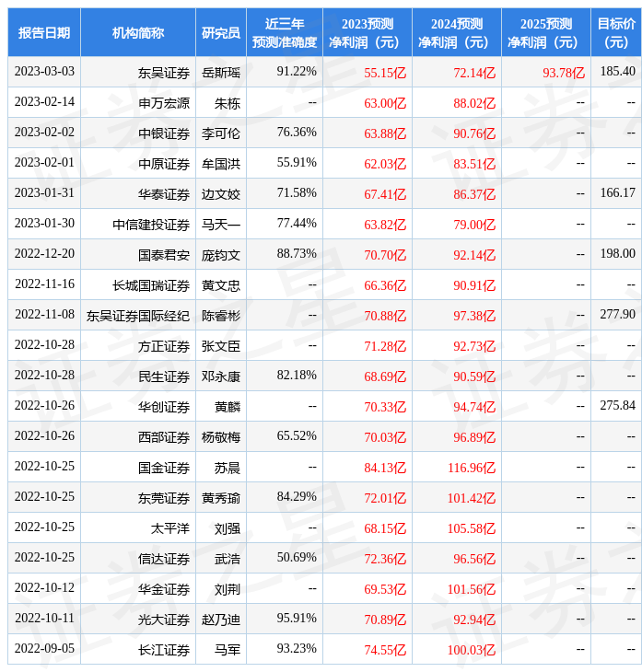Click 2024 forecast 105.58亿
The image size is (642, 672).
tap(472, 529)
